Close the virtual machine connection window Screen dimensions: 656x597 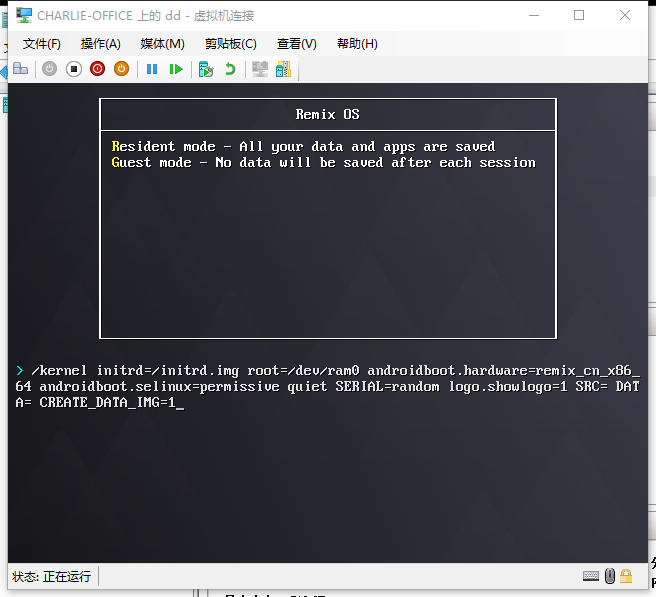pos(625,15)
